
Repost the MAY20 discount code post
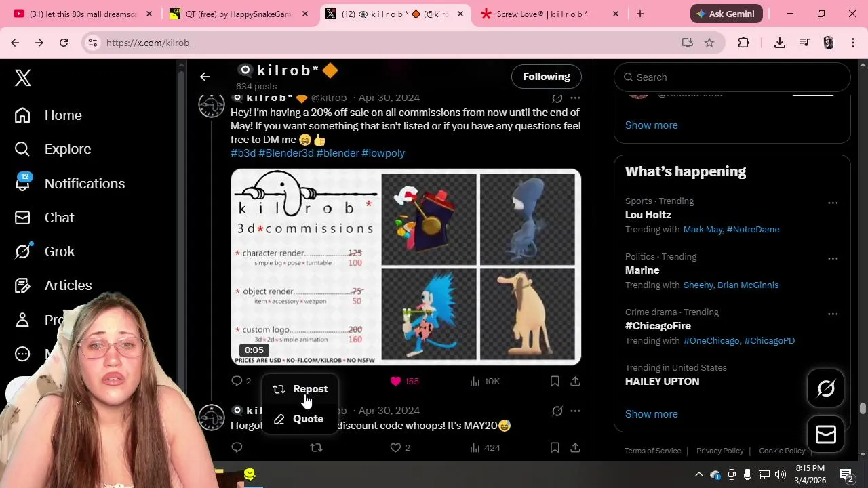[316, 447]
